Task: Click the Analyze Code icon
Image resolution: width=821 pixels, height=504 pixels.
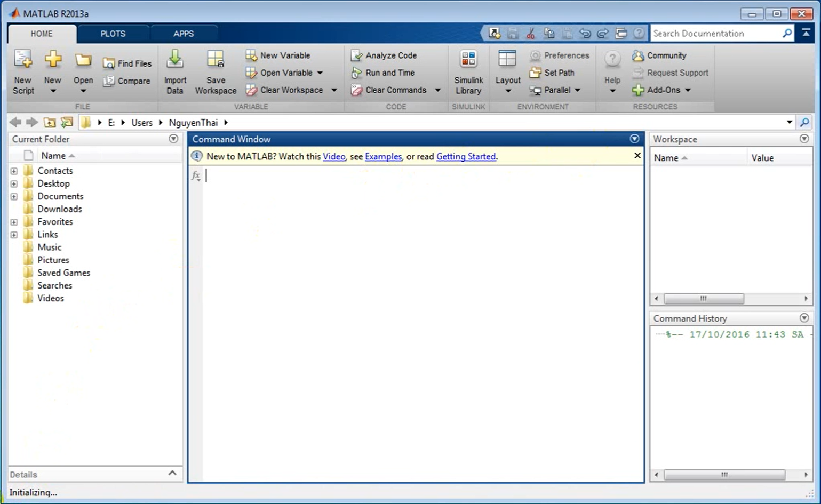Action: pos(356,55)
